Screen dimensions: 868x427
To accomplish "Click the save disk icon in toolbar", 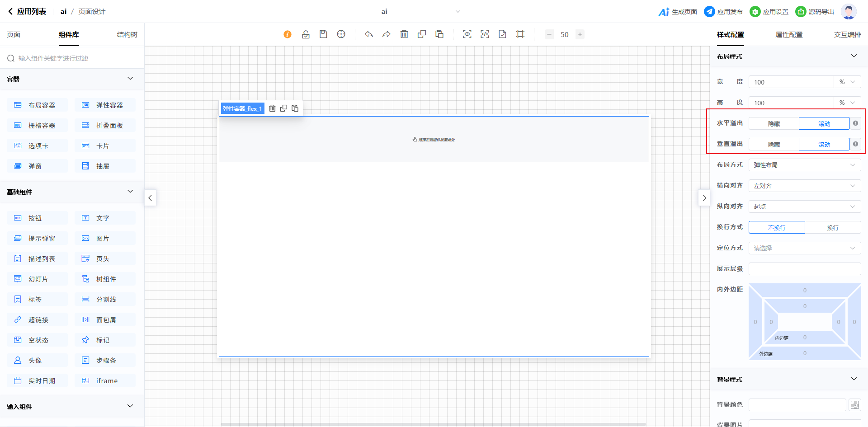I will tap(323, 34).
